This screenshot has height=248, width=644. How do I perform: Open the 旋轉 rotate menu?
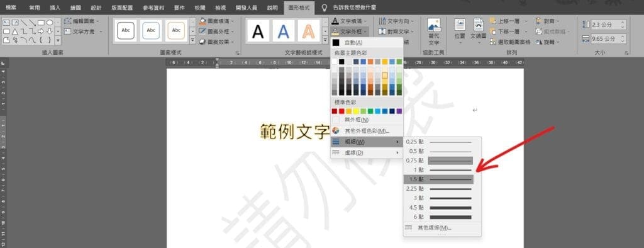coord(548,42)
